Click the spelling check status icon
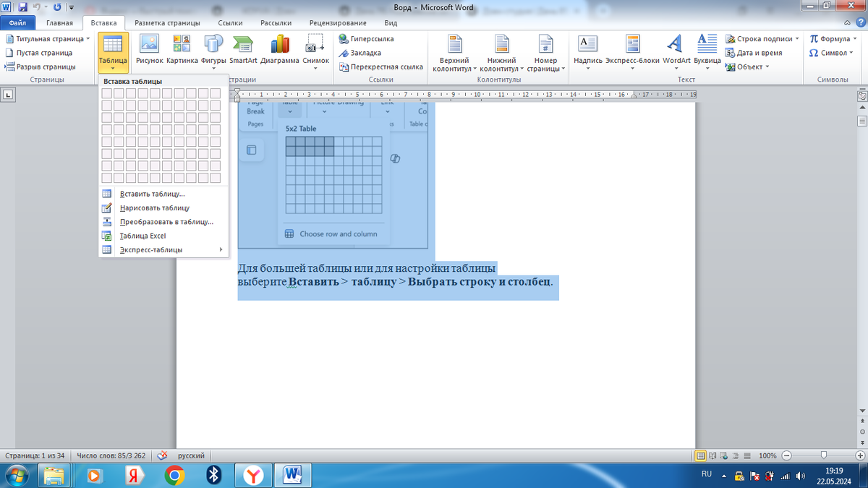868x488 pixels. pyautogui.click(x=163, y=456)
